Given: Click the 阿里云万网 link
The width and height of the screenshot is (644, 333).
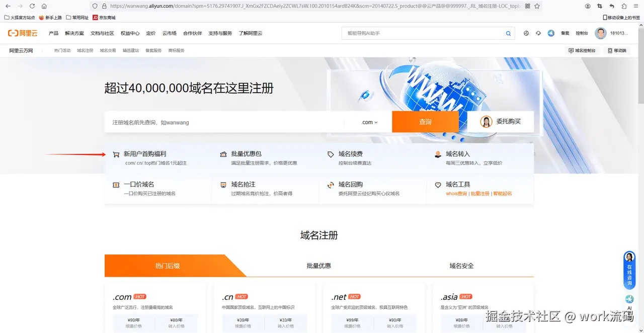Looking at the screenshot, I should coord(21,50).
